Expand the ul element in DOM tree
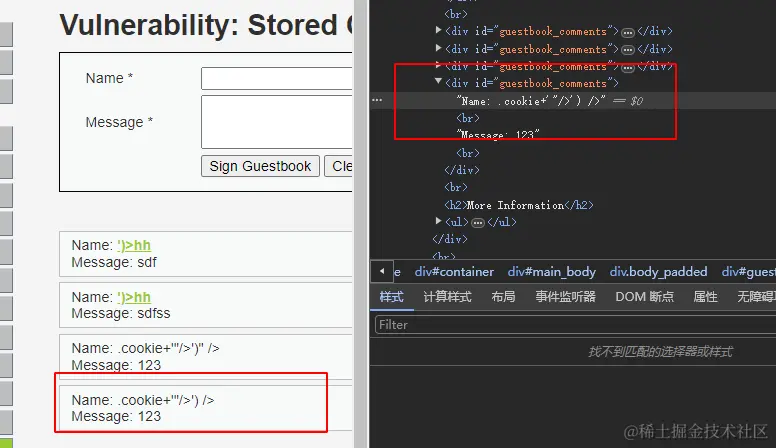This screenshot has height=448, width=776. coord(438,221)
